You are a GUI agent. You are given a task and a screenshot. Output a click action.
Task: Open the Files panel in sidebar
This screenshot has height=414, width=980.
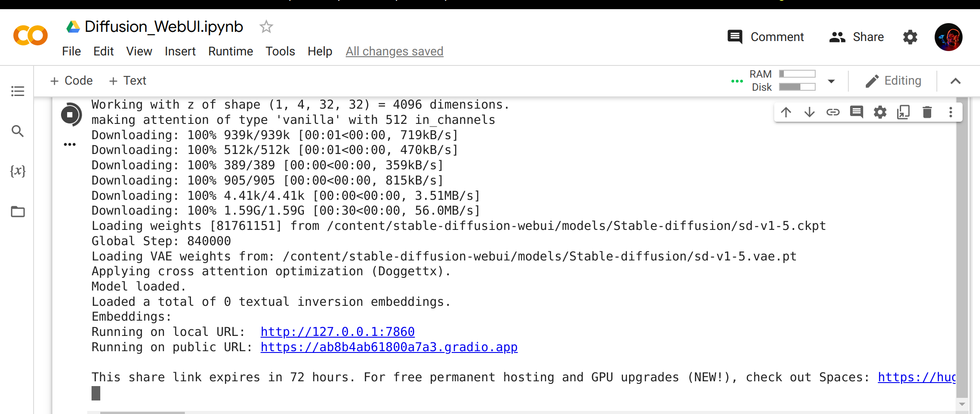tap(17, 212)
